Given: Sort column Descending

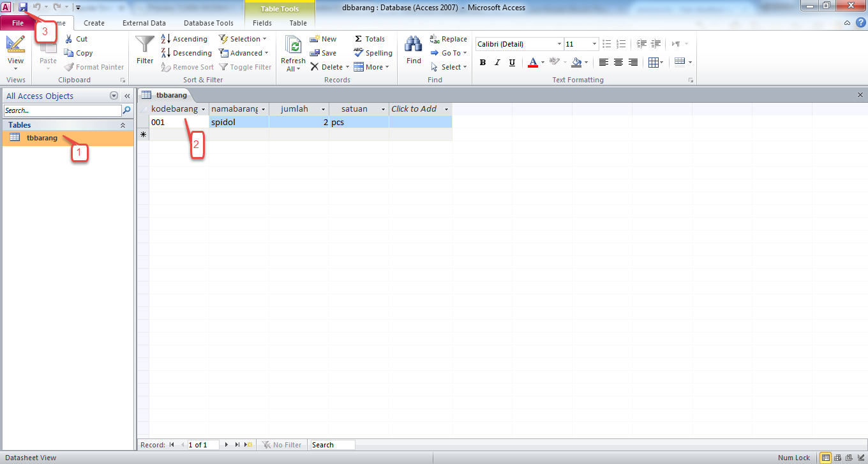Looking at the screenshot, I should (186, 53).
